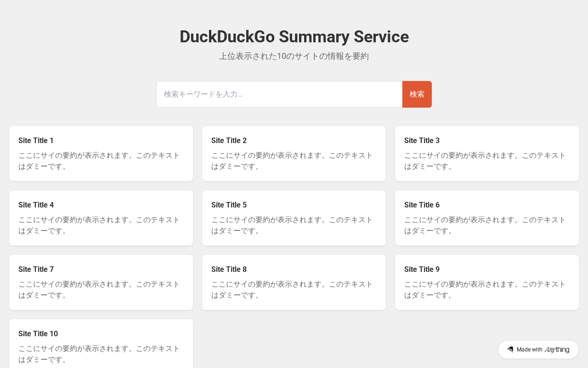Click the Site Title 4 heading

pyautogui.click(x=36, y=205)
